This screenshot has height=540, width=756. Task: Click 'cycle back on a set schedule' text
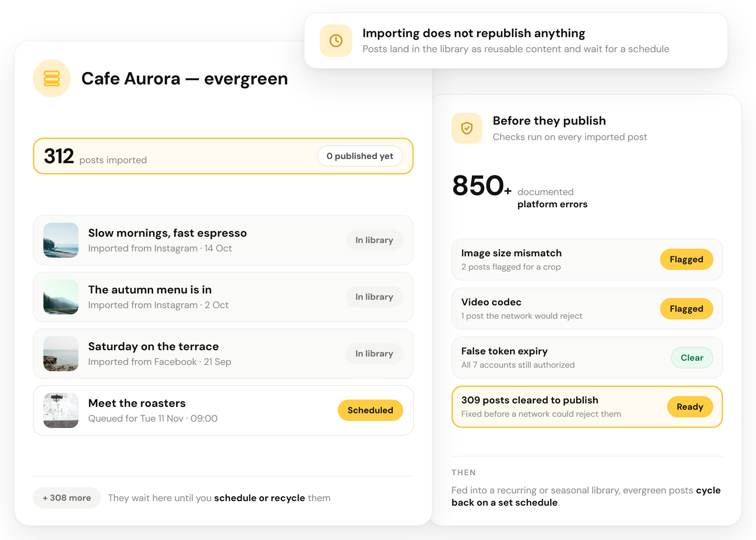click(586, 497)
